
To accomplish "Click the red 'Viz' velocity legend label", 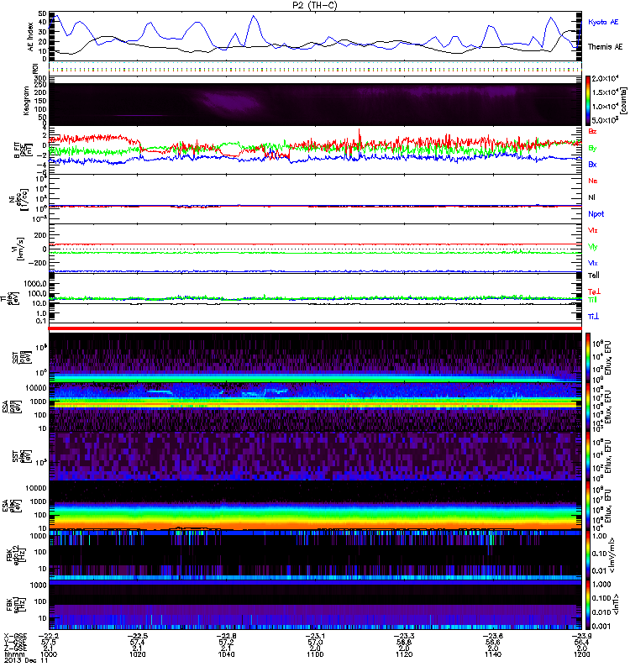I will click(593, 230).
